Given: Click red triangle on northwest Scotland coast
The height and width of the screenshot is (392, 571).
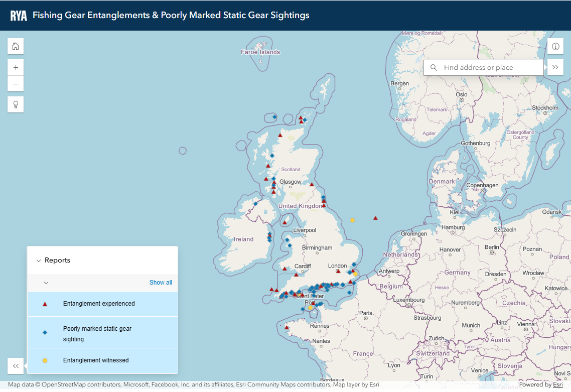Looking at the screenshot, I should pyautogui.click(x=280, y=135).
